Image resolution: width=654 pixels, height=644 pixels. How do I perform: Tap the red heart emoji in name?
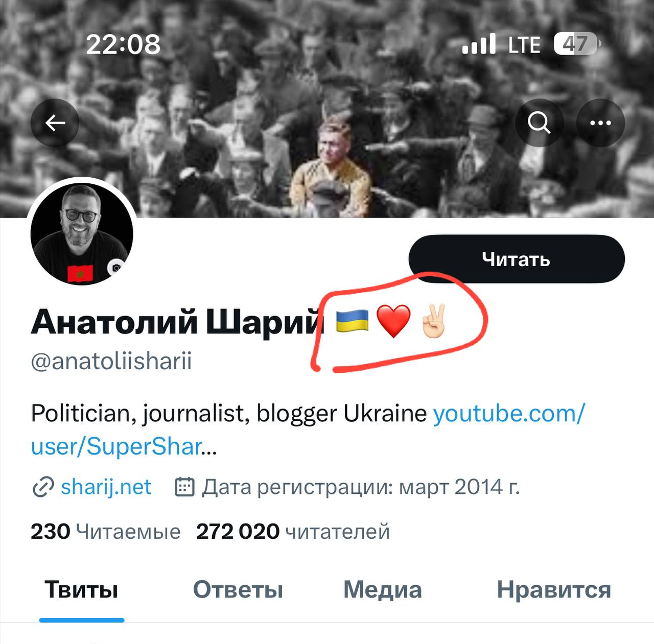tap(393, 322)
